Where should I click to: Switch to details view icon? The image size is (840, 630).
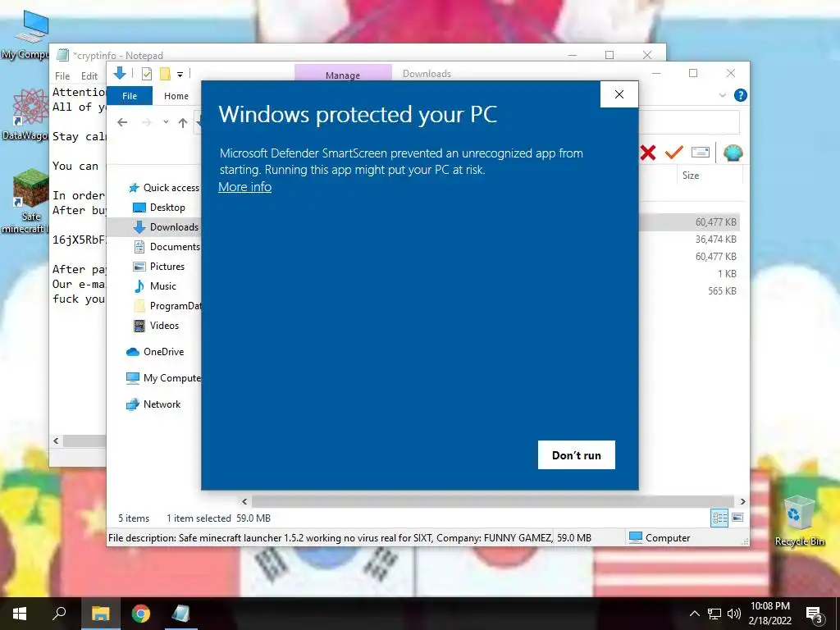click(719, 518)
